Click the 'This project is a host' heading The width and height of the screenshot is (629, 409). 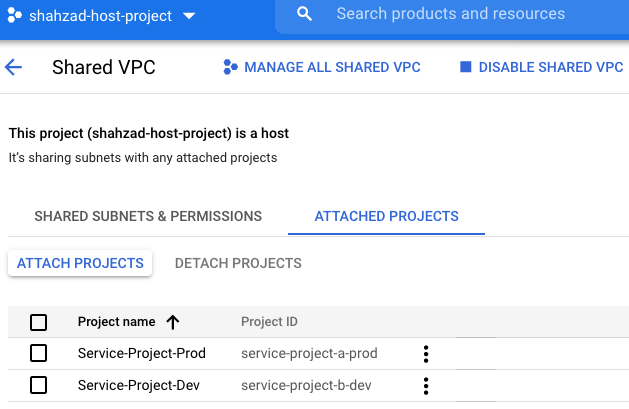point(149,133)
